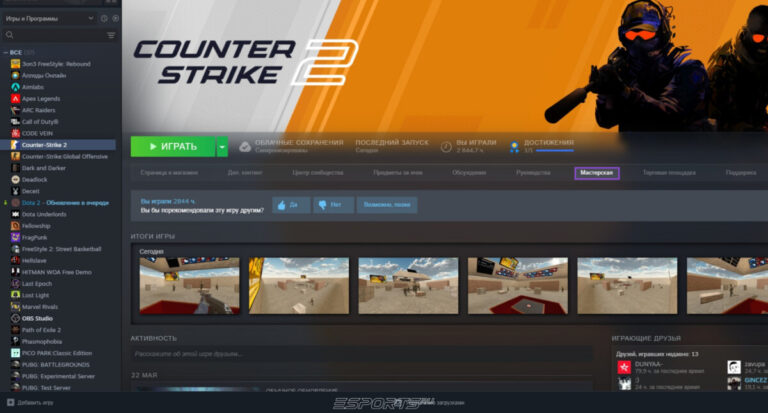Click the ready-to-play icon in sidebar header
Image resolution: width=768 pixels, height=413 pixels.
[116, 18]
